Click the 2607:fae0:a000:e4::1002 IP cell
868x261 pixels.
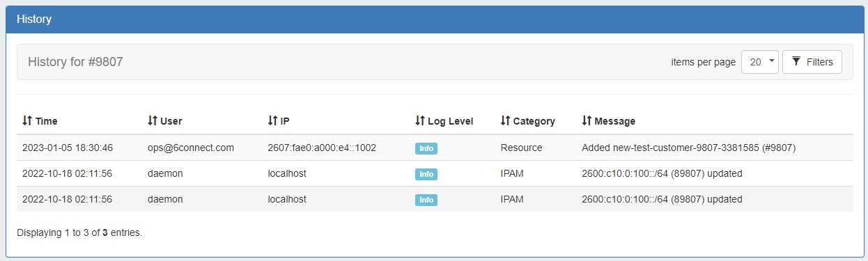(322, 148)
